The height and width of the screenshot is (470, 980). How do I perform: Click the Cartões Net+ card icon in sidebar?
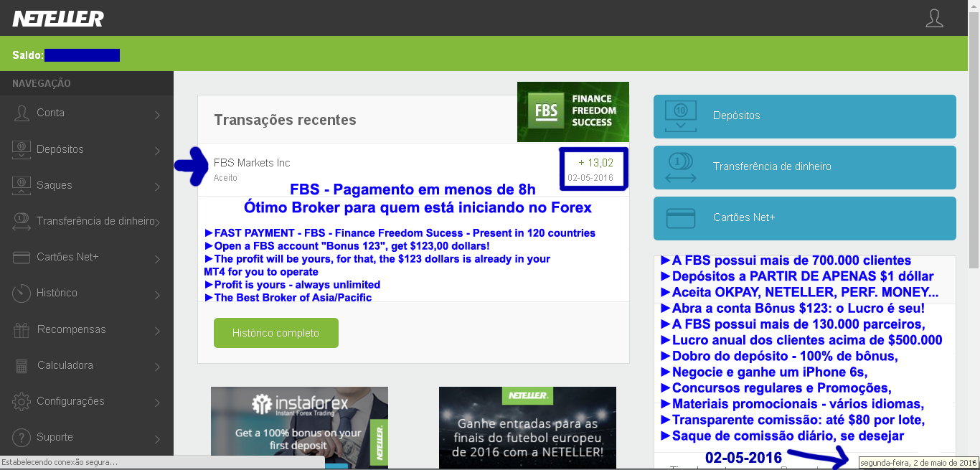(x=22, y=257)
